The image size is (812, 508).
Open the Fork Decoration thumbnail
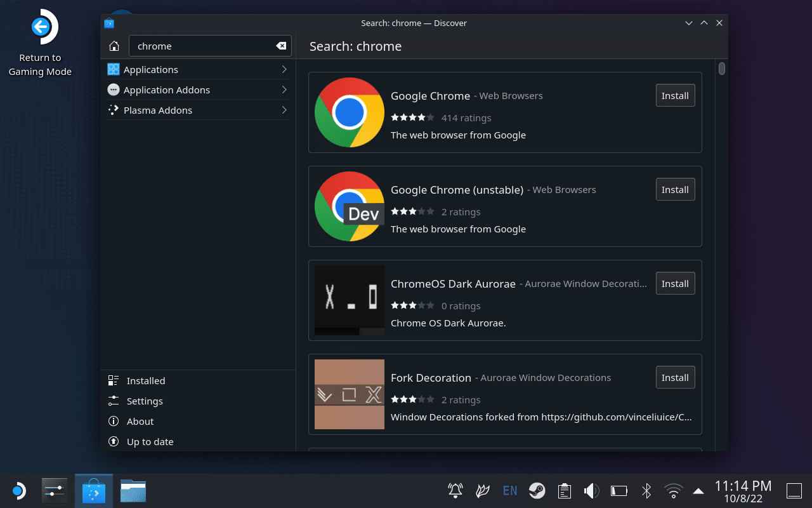coord(350,394)
